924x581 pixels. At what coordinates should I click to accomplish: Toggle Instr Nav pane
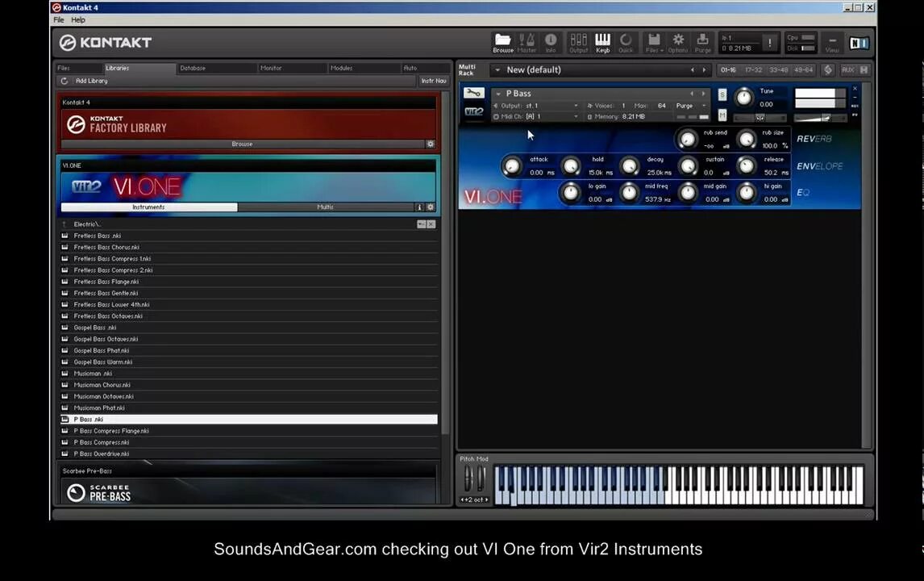pos(434,81)
